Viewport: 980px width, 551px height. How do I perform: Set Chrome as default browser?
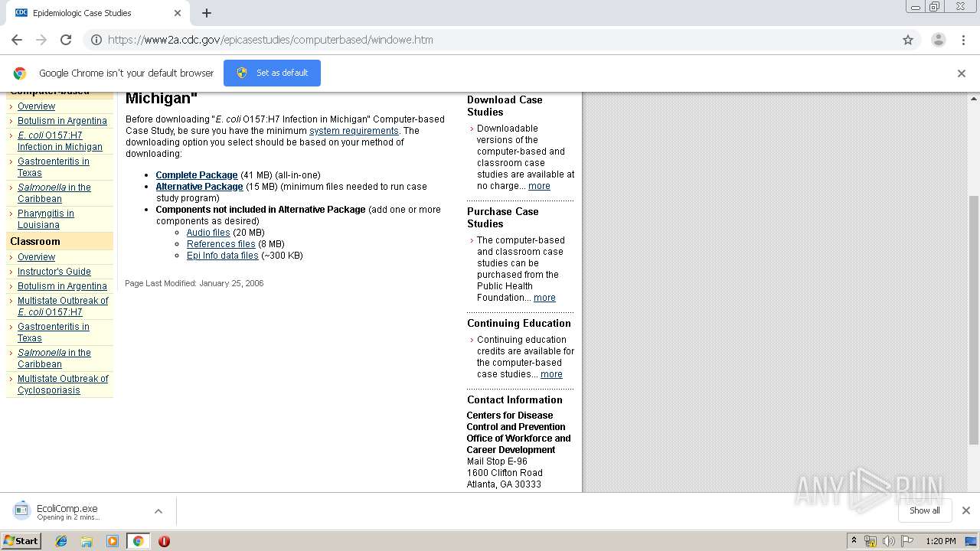click(x=272, y=73)
